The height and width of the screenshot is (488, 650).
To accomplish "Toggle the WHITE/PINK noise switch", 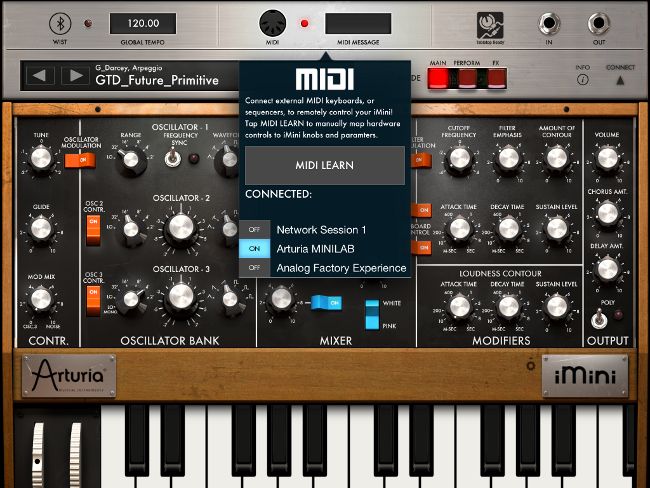I will pos(372,315).
